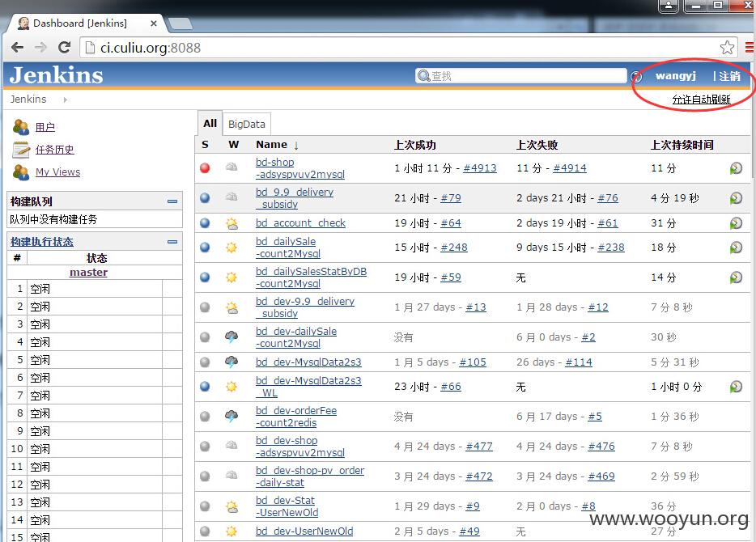Click into the Jenkins search box
The width and height of the screenshot is (756, 542).
[520, 76]
